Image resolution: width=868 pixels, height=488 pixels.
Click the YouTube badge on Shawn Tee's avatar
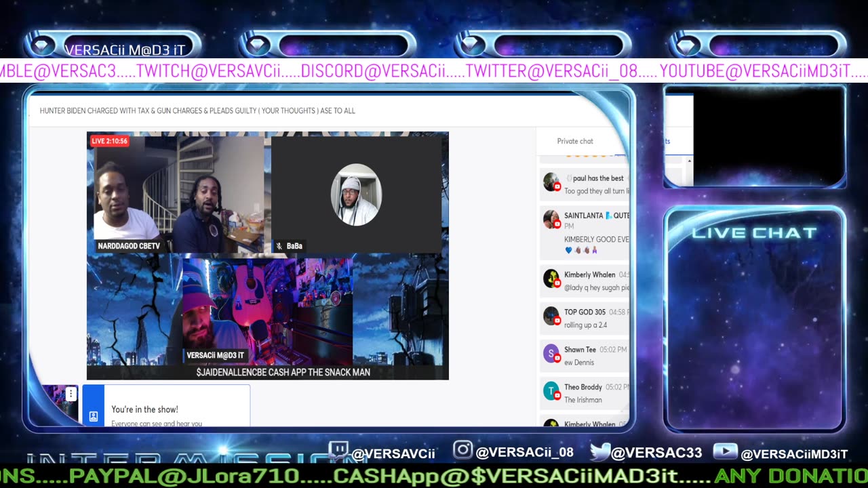coord(557,359)
